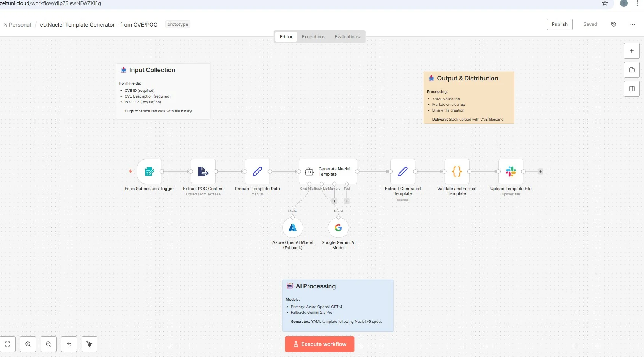Viewport: 644px width, 357px height.
Task: Zoom in on the workflow canvas
Action: coord(28,344)
